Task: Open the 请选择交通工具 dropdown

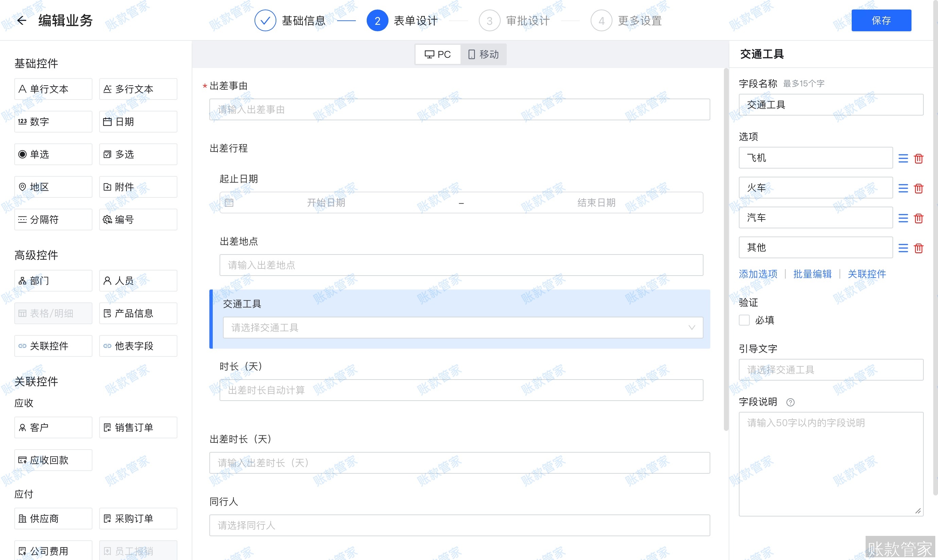Action: pos(462,328)
